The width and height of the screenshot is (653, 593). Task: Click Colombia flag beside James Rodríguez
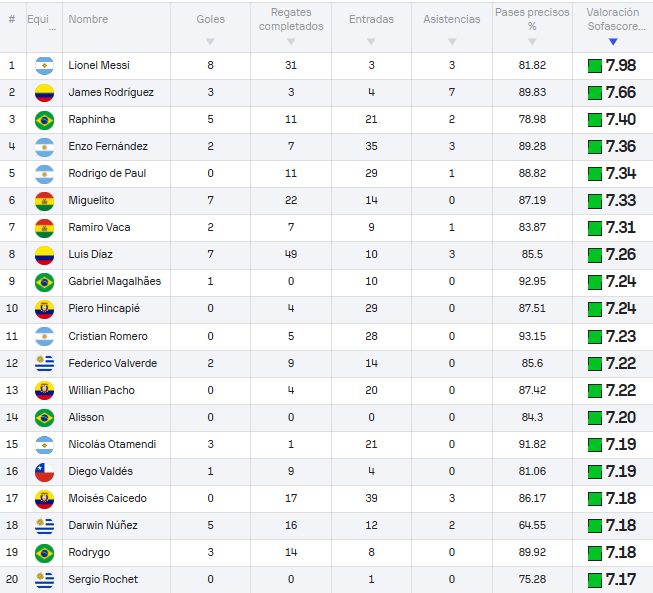44,93
